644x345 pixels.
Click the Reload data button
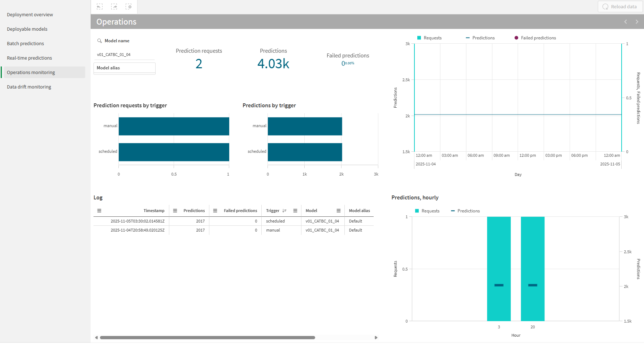click(620, 7)
